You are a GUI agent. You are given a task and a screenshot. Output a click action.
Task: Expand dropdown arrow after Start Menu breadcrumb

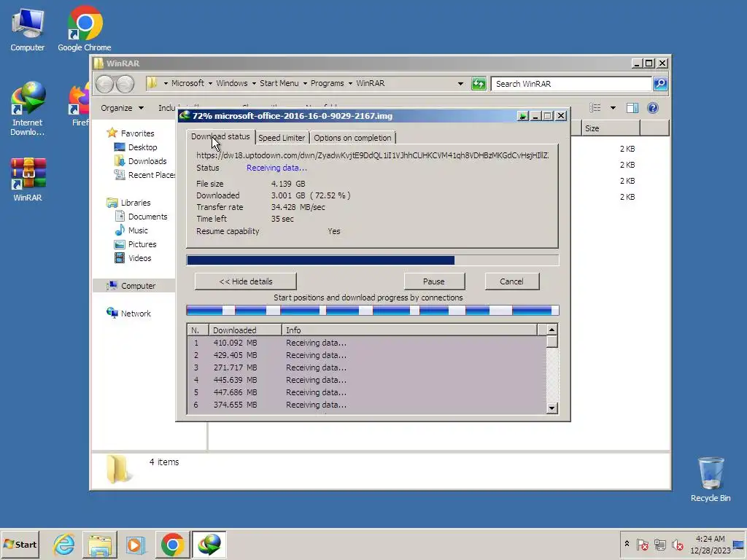point(305,83)
